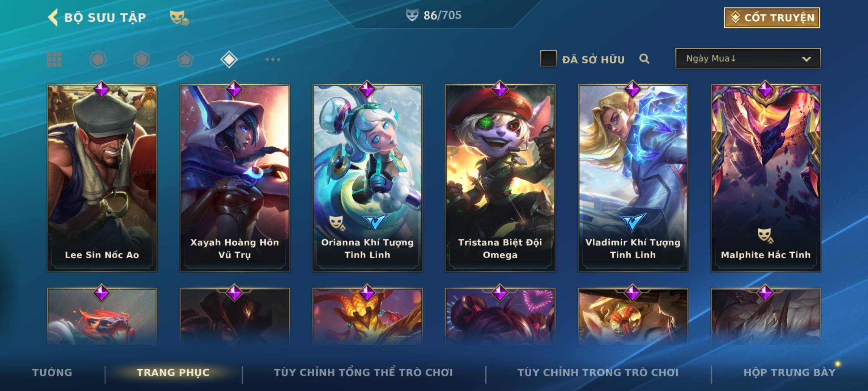Open Tùy Chỉnh Trong Trò Chơi tab
Viewport: 868px width, 391px height.
598,373
